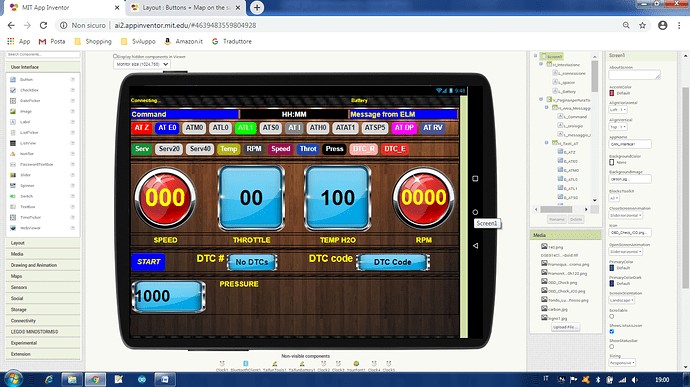Click the START button in the app preview
690x387 pixels.
click(148, 262)
